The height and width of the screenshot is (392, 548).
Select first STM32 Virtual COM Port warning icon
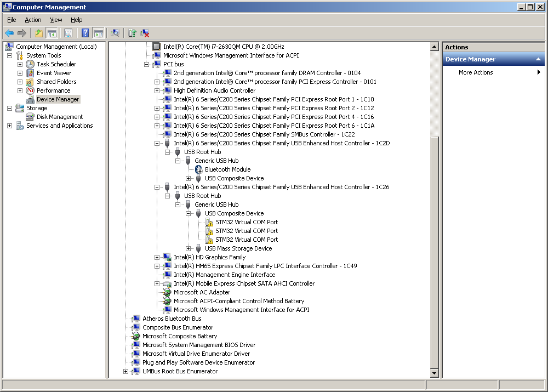pyautogui.click(x=209, y=222)
